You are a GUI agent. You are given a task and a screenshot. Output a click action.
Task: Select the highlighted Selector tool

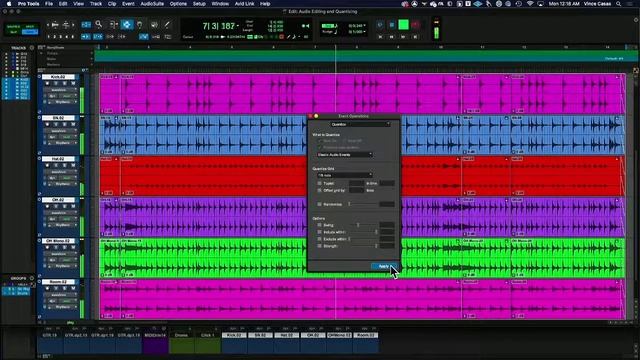[127, 25]
